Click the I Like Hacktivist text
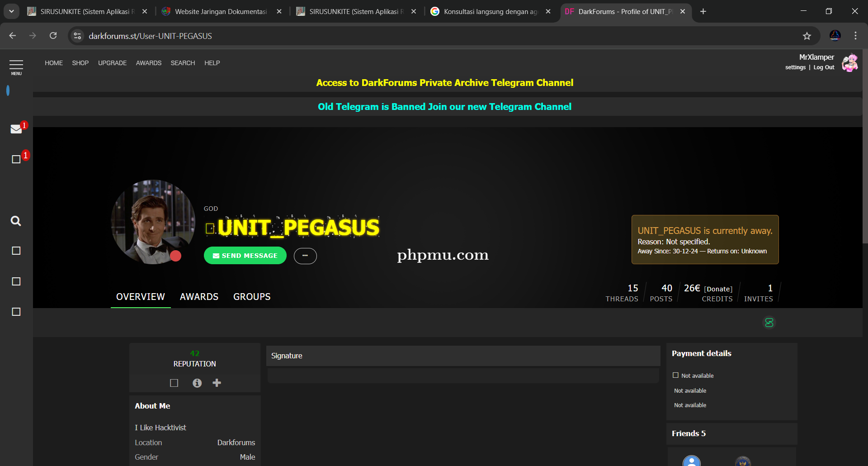Image resolution: width=868 pixels, height=466 pixels. (160, 428)
